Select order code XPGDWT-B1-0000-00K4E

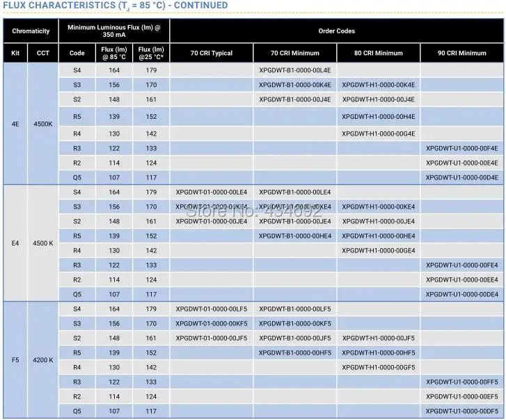point(294,85)
